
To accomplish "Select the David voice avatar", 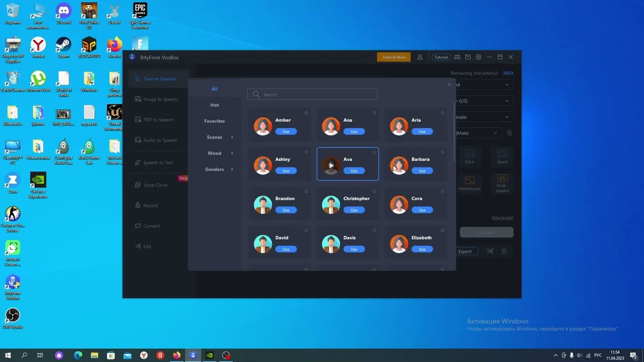I will [263, 244].
